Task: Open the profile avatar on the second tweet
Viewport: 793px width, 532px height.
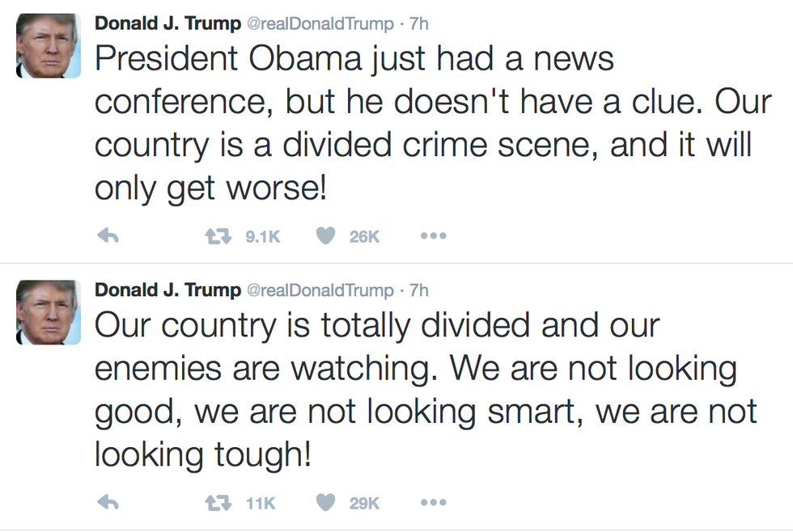Action: pyautogui.click(x=46, y=314)
